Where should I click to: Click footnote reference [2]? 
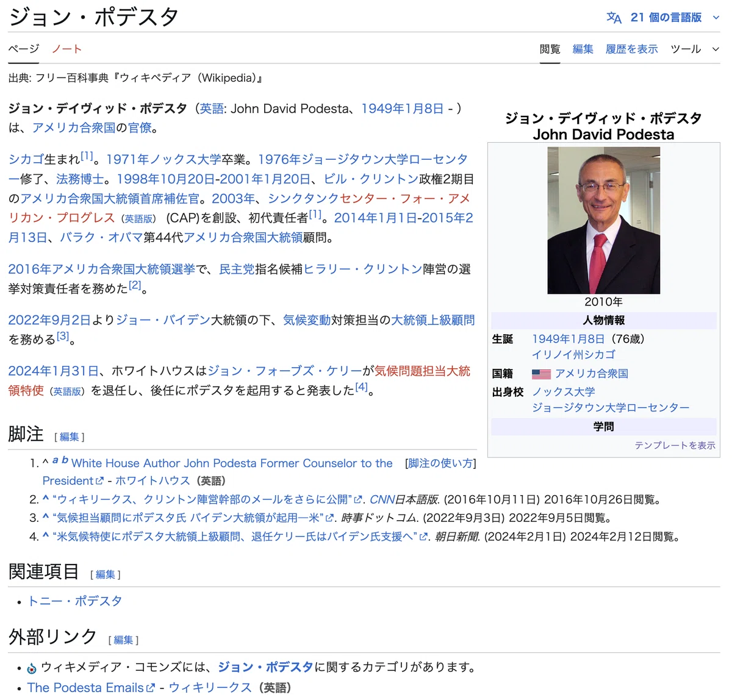coord(135,285)
